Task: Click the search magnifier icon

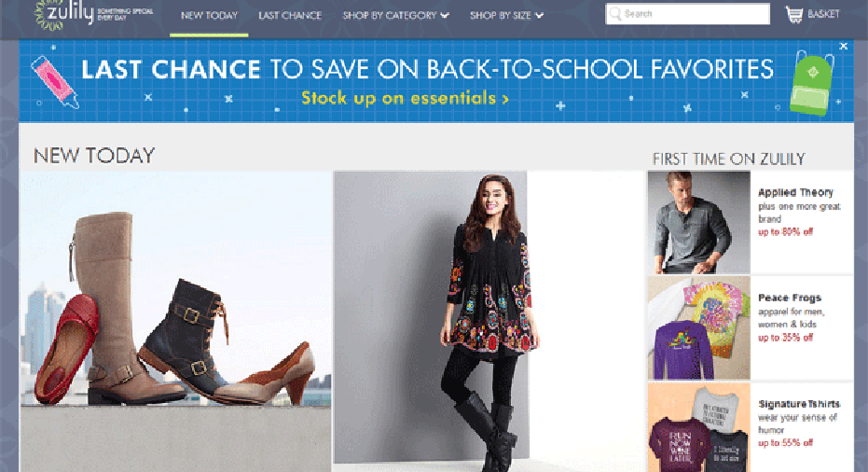Action: point(615,14)
